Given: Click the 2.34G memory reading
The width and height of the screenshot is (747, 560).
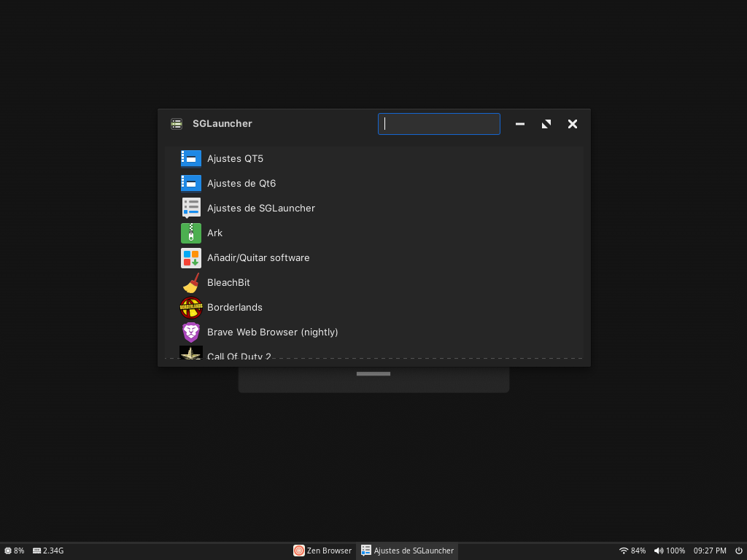Looking at the screenshot, I should (53, 551).
